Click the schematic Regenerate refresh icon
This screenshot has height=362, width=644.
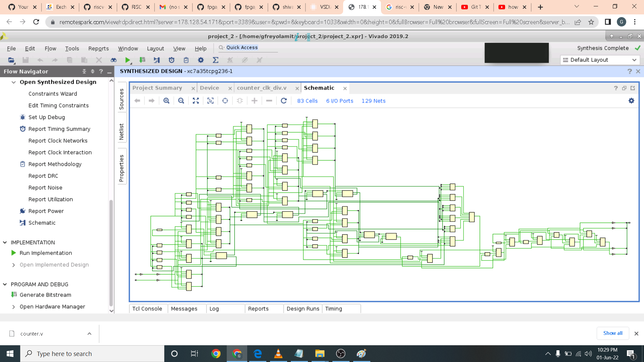pos(284,101)
